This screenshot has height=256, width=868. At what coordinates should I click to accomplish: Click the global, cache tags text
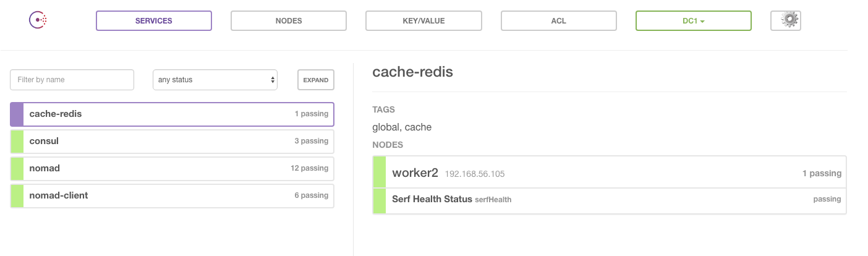coord(402,127)
